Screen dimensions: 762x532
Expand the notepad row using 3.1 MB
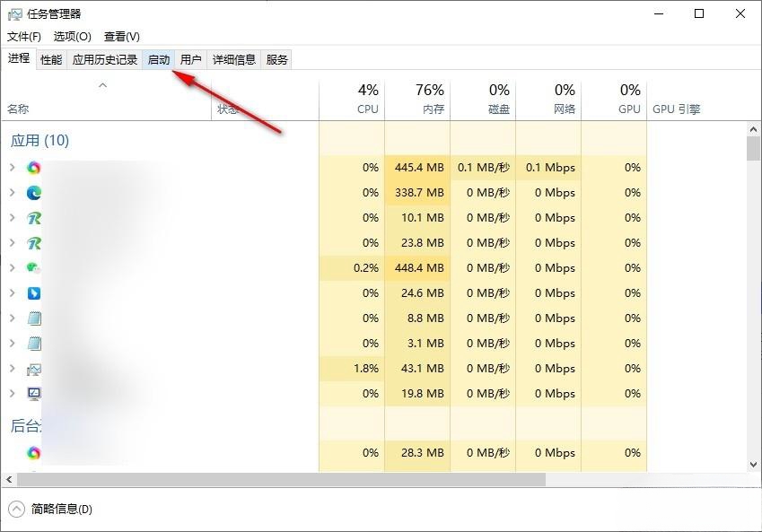(x=13, y=344)
